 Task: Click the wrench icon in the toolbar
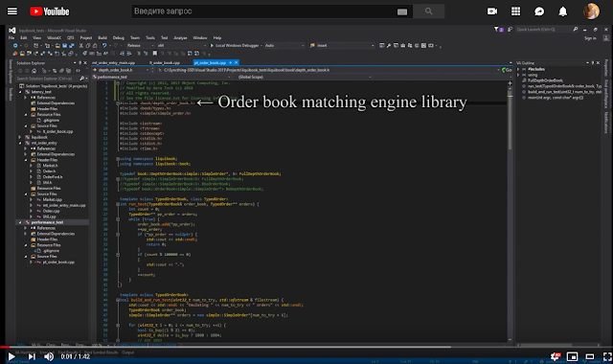(x=389, y=45)
